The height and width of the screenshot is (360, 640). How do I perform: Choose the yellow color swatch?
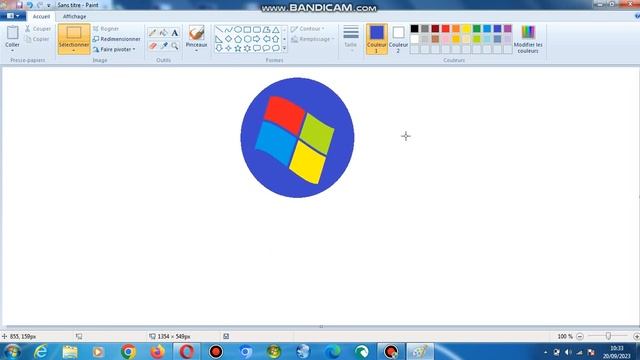coord(466,29)
